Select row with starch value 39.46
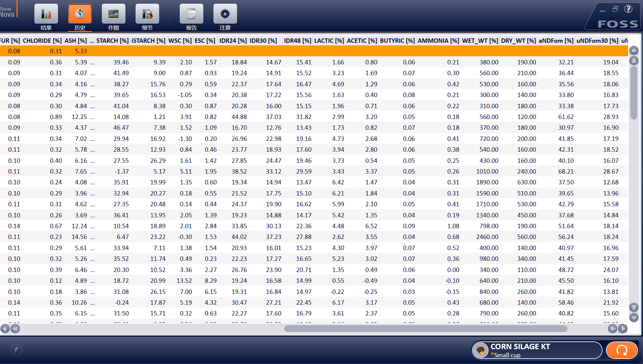 point(314,62)
